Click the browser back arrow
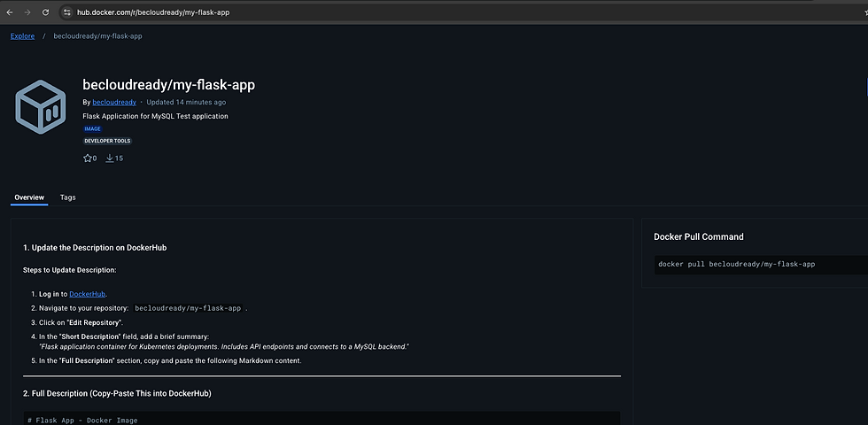The image size is (868, 425). click(x=10, y=12)
